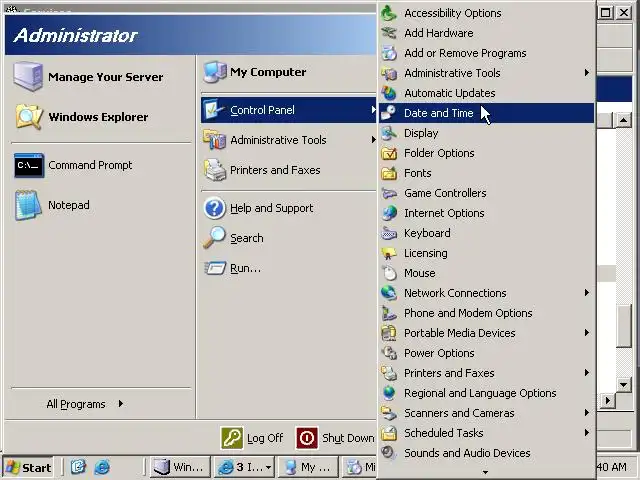Viewport: 640px width, 480px height.
Task: Click Sounds and Audio Devices icon
Action: 389,453
